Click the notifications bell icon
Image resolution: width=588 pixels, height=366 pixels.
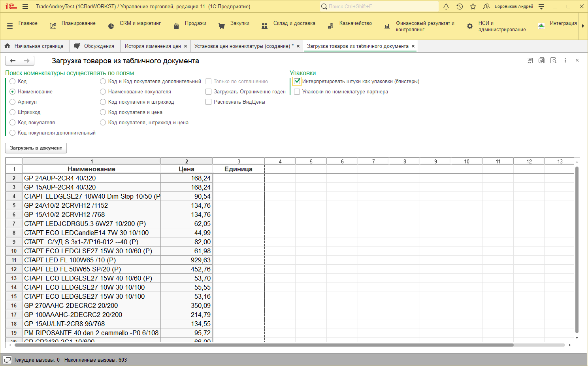tap(446, 7)
